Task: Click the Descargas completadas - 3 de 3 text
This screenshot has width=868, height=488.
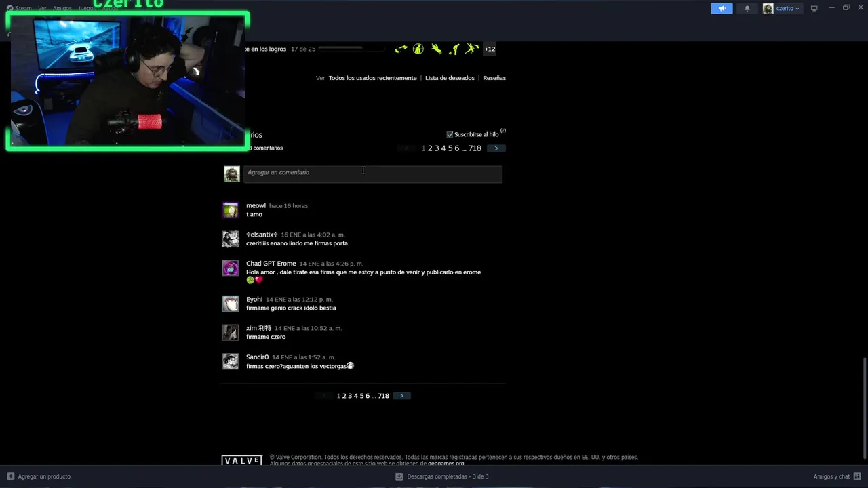Action: point(448,476)
